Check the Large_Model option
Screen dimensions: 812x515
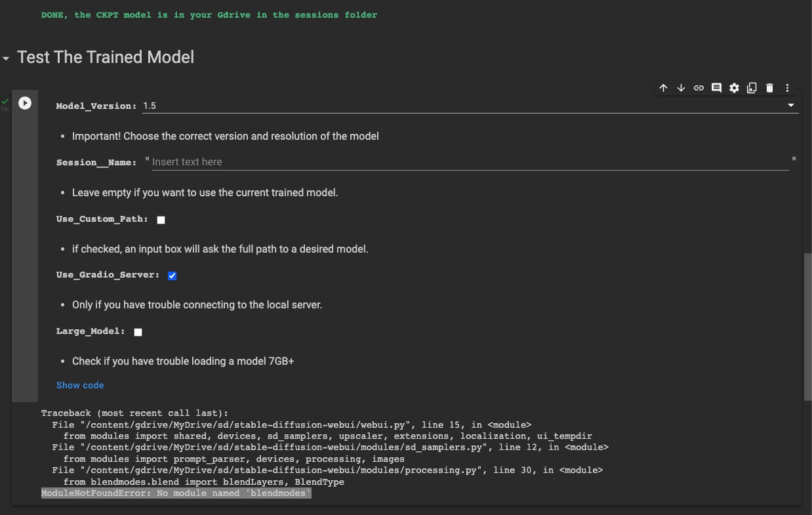point(138,332)
